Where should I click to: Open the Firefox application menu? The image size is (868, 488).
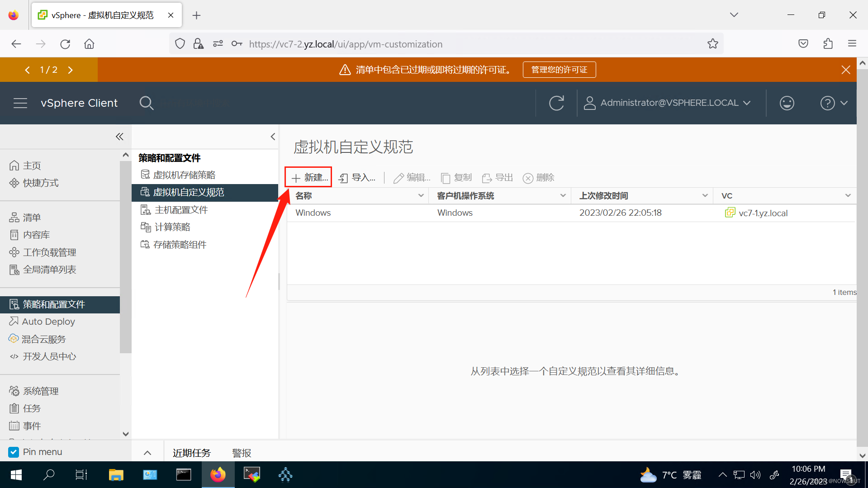tap(852, 44)
